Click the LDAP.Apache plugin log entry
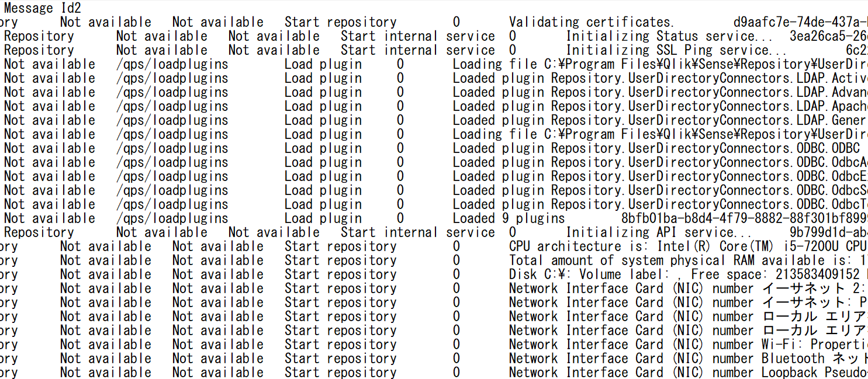868x379 pixels. click(643, 106)
